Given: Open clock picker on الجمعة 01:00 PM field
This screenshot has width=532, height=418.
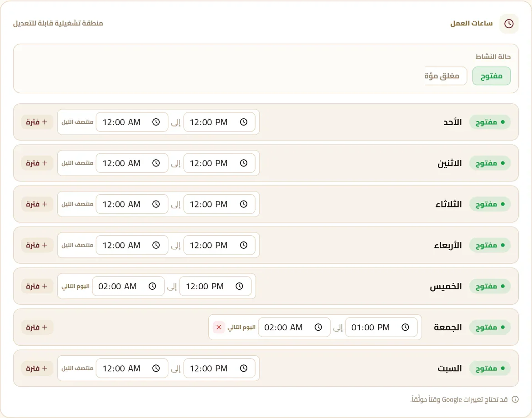Looking at the screenshot, I should [x=406, y=327].
